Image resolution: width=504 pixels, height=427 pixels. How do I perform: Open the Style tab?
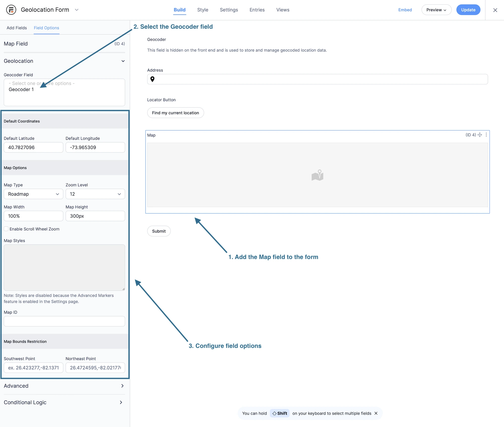(x=203, y=10)
